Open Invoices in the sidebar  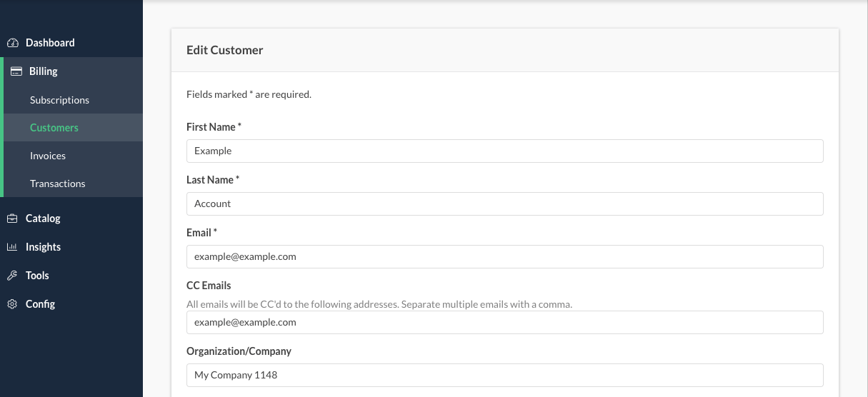(48, 156)
